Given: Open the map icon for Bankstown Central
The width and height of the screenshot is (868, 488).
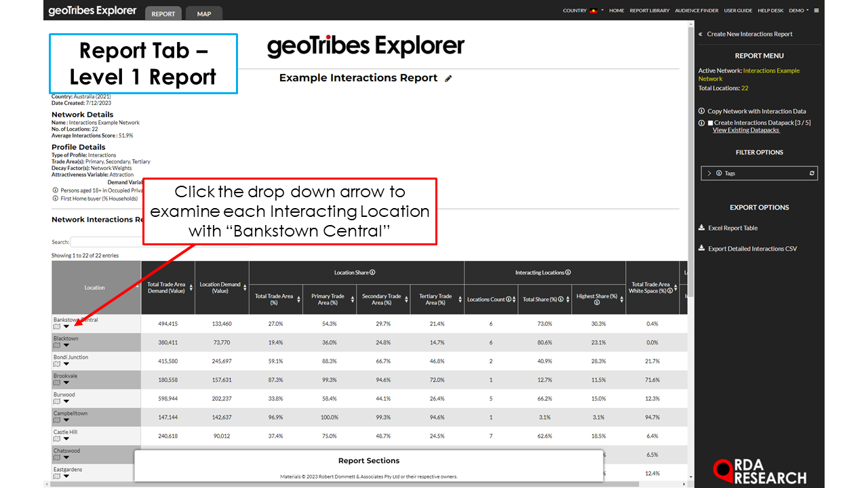Looking at the screenshot, I should (x=57, y=327).
